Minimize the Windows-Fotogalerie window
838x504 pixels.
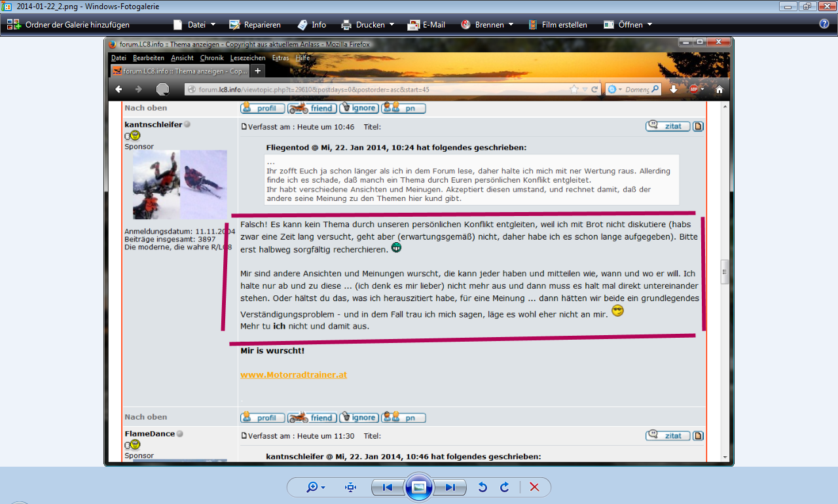click(x=790, y=6)
